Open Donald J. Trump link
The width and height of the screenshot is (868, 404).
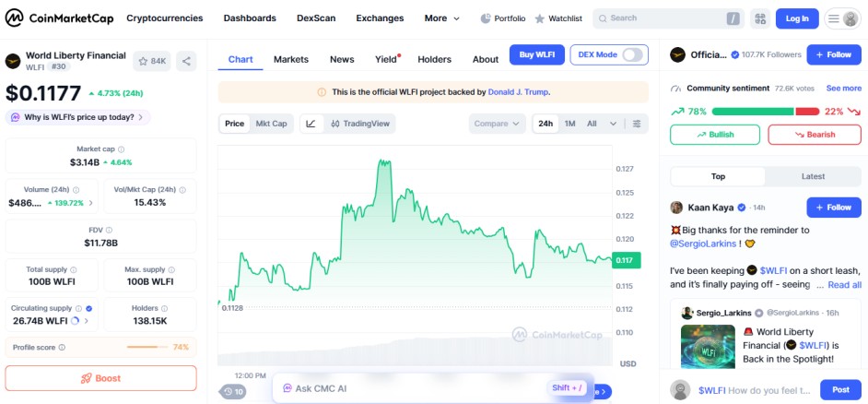(x=518, y=92)
